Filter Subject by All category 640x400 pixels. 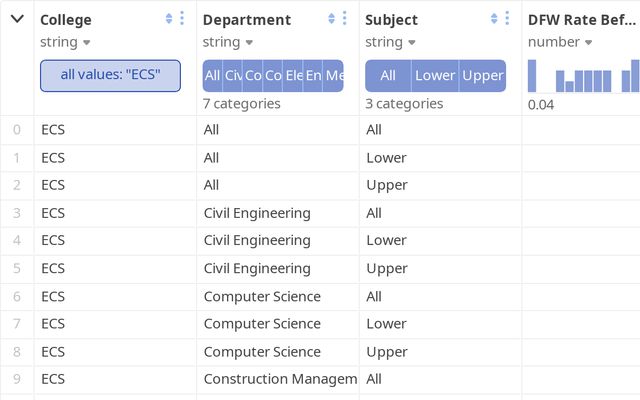point(388,76)
